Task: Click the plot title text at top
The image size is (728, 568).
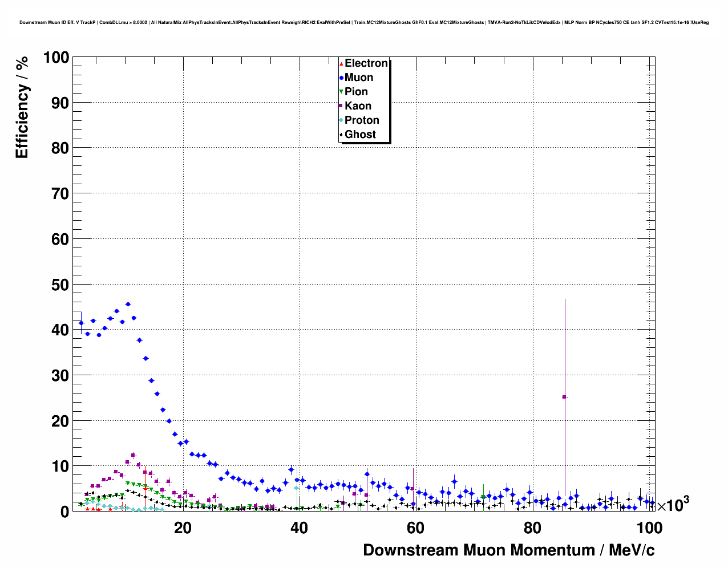Action: click(x=364, y=22)
